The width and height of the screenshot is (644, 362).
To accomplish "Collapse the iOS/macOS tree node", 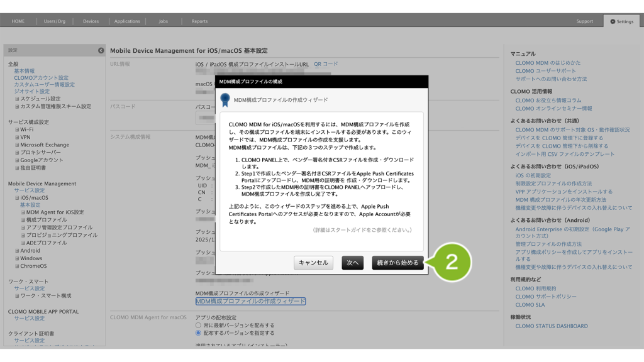I will click(17, 197).
